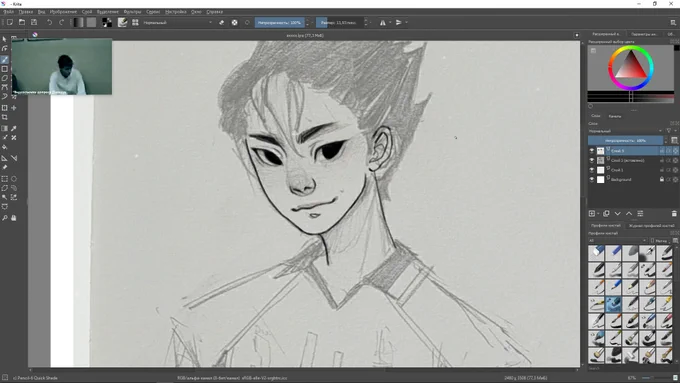Adjust the brush size slider in toolbar
680x383 pixels.
coord(339,23)
